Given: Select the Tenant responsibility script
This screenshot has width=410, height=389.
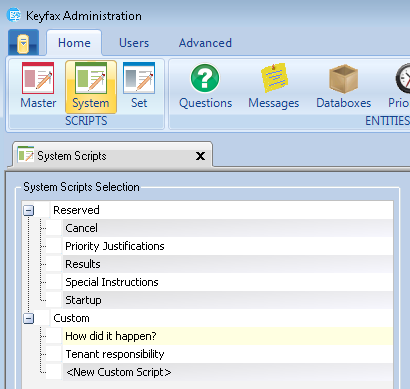Looking at the screenshot, I should click(228, 354).
